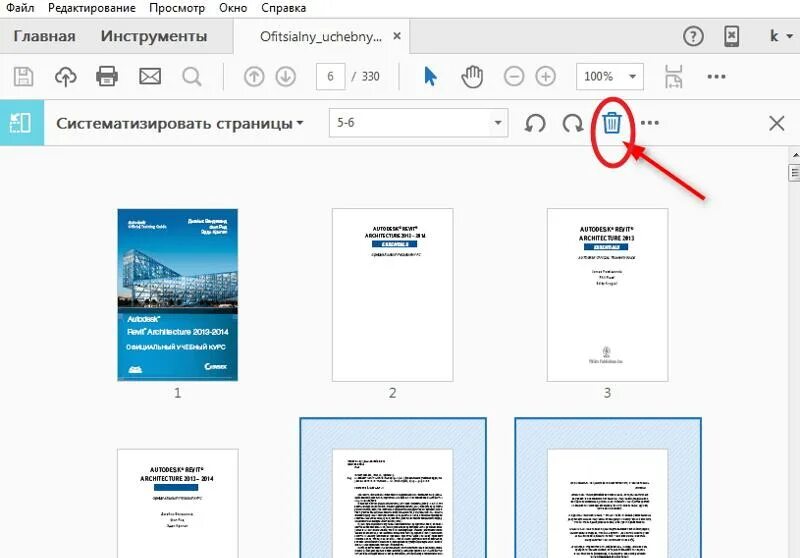Image resolution: width=800 pixels, height=558 pixels.
Task: Select the Ofitsialny_uchebny document tab
Action: 320,37
